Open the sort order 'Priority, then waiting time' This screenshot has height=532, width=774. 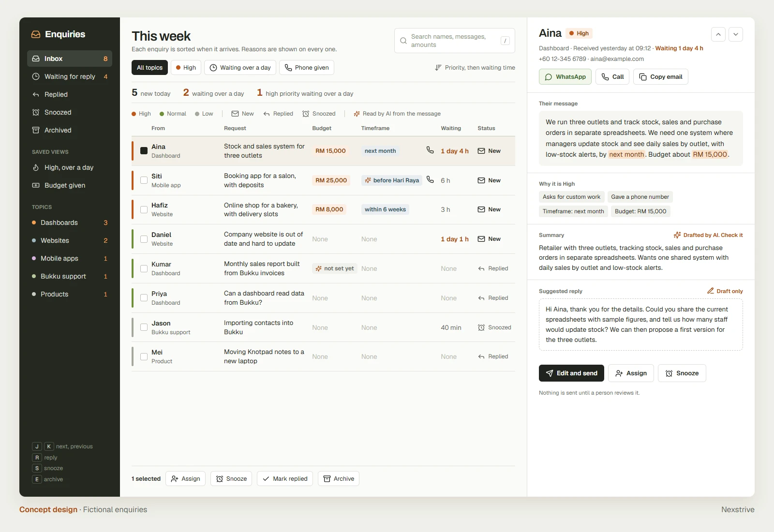475,68
